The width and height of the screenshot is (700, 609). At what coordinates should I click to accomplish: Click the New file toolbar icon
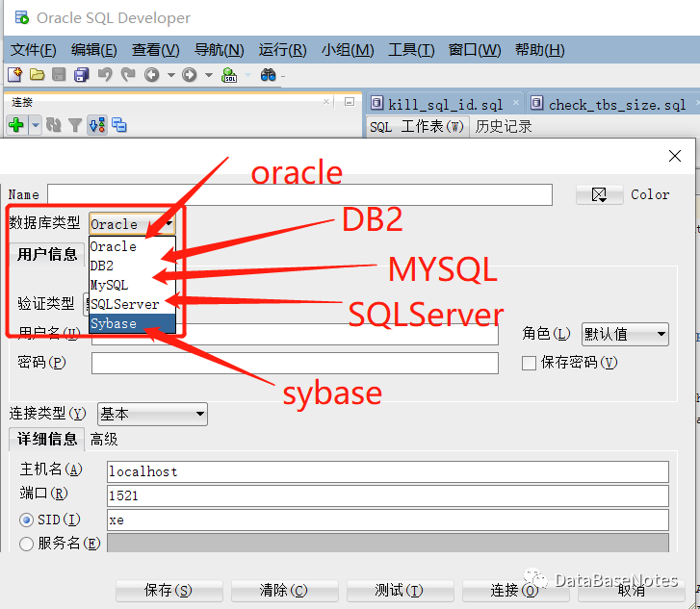pyautogui.click(x=14, y=75)
